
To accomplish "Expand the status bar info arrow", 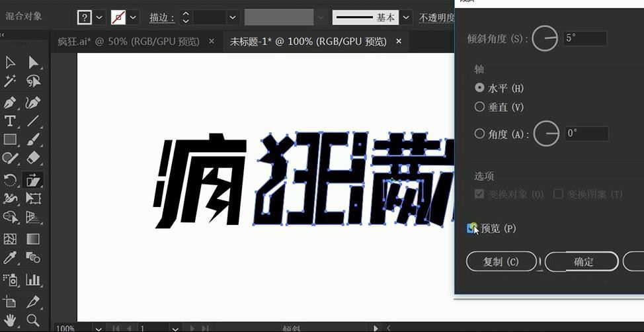I will 375,328.
